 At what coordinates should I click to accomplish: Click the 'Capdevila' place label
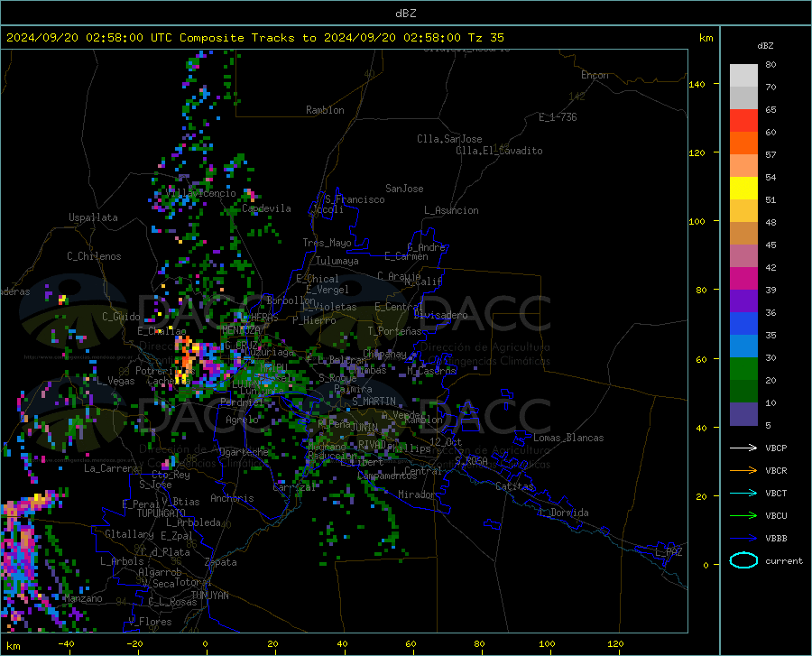click(x=266, y=208)
